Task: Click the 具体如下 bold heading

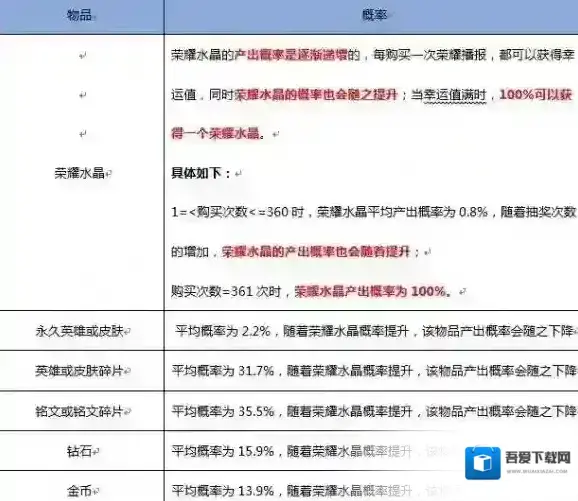Action: click(x=201, y=173)
